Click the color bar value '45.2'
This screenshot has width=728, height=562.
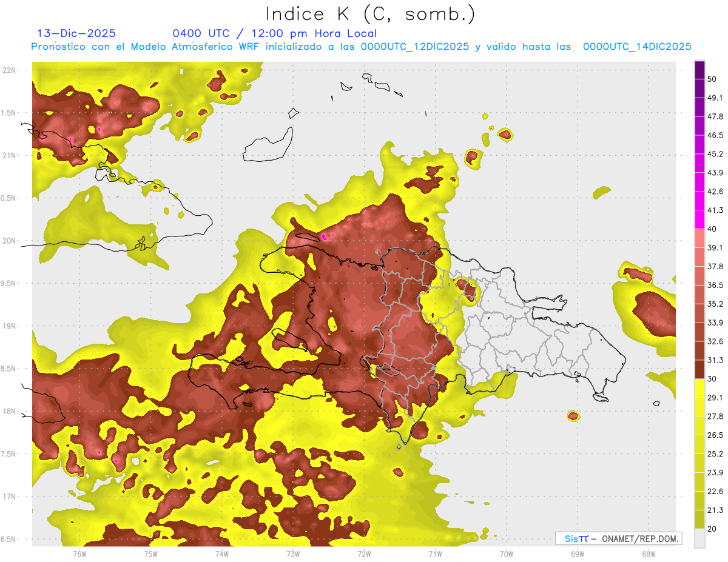(715, 154)
